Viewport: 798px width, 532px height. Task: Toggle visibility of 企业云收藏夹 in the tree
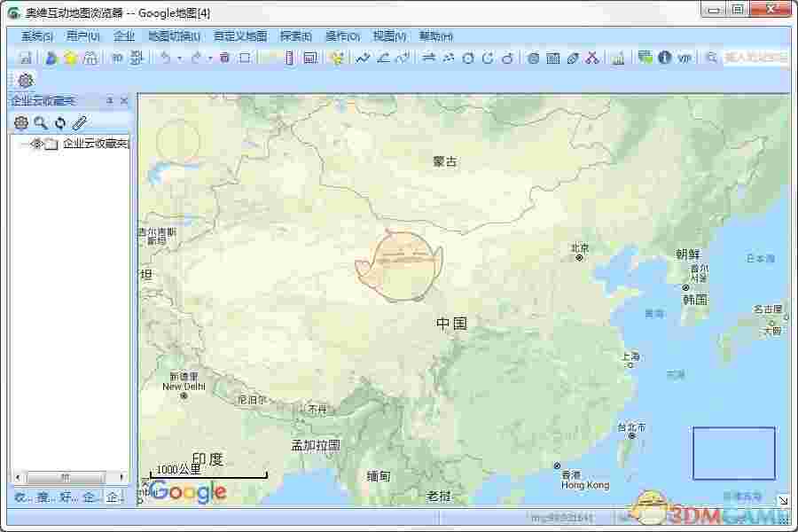35,143
